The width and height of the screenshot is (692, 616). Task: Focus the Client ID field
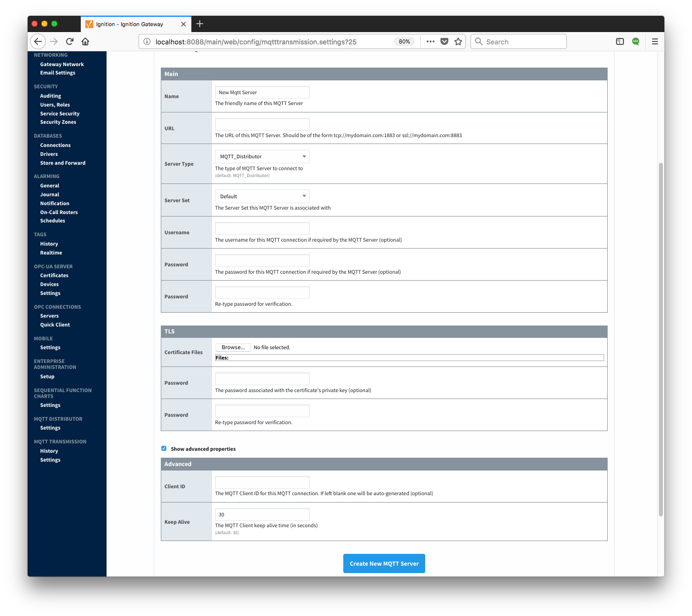tap(262, 482)
